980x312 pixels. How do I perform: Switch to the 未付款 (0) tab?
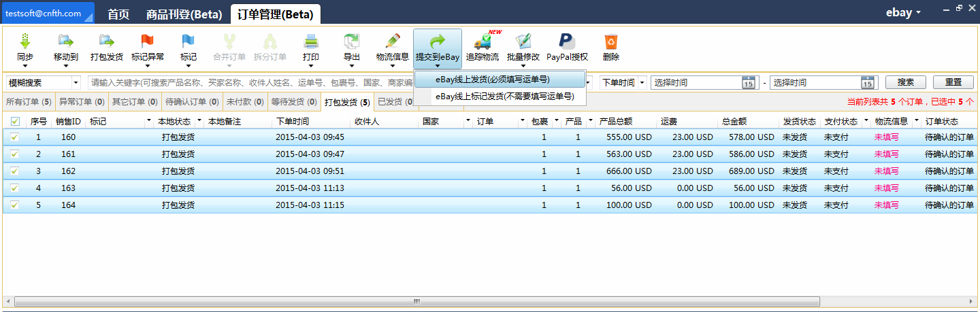click(244, 102)
